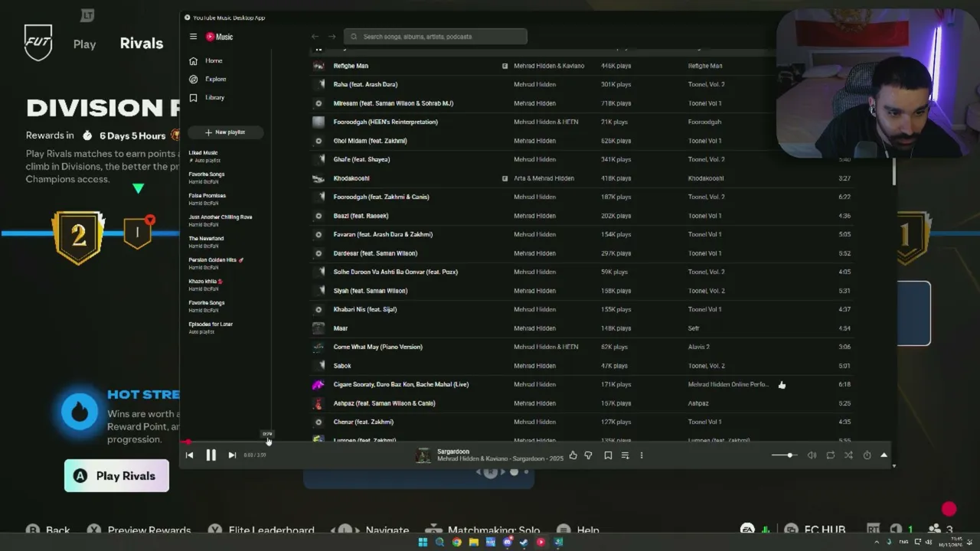The image size is (980, 551).
Task: Open the Windows Start menu
Action: (423, 542)
